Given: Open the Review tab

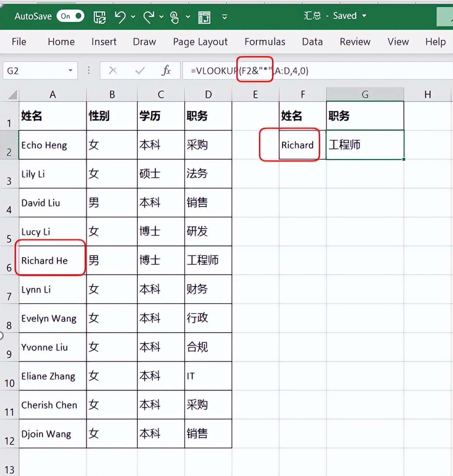Looking at the screenshot, I should coord(355,42).
